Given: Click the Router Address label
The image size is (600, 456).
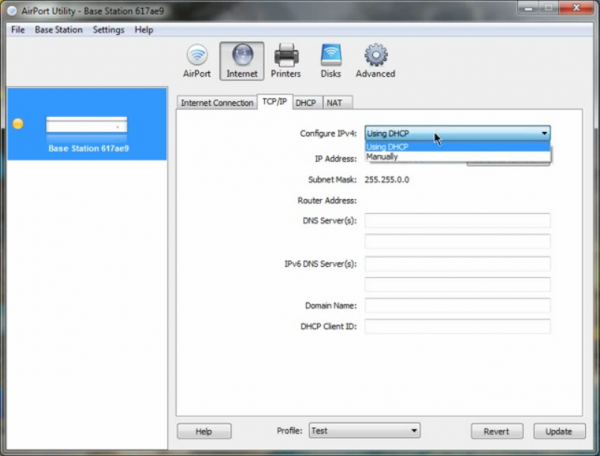Looking at the screenshot, I should (327, 200).
